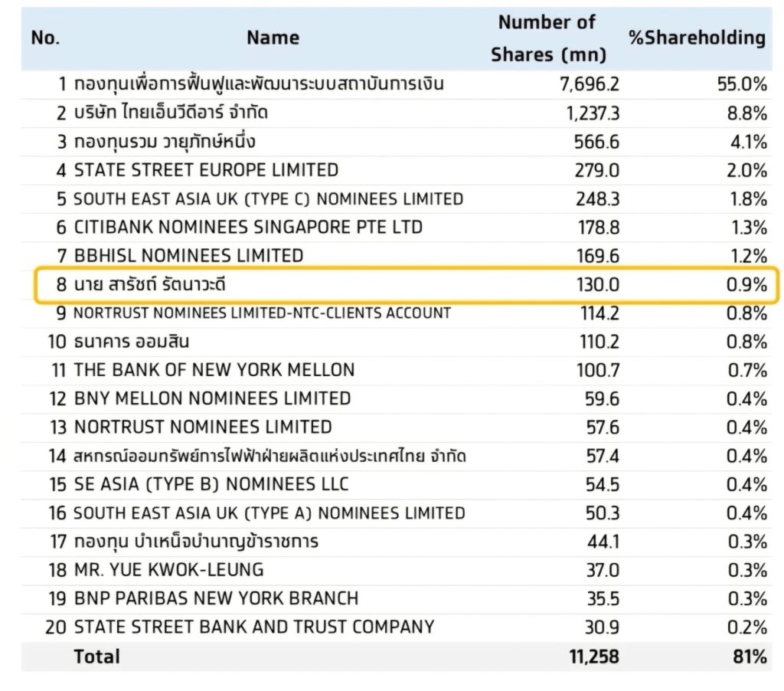Select the highlighted row 8 shareholder name
The width and height of the screenshot is (784, 691).
click(150, 285)
